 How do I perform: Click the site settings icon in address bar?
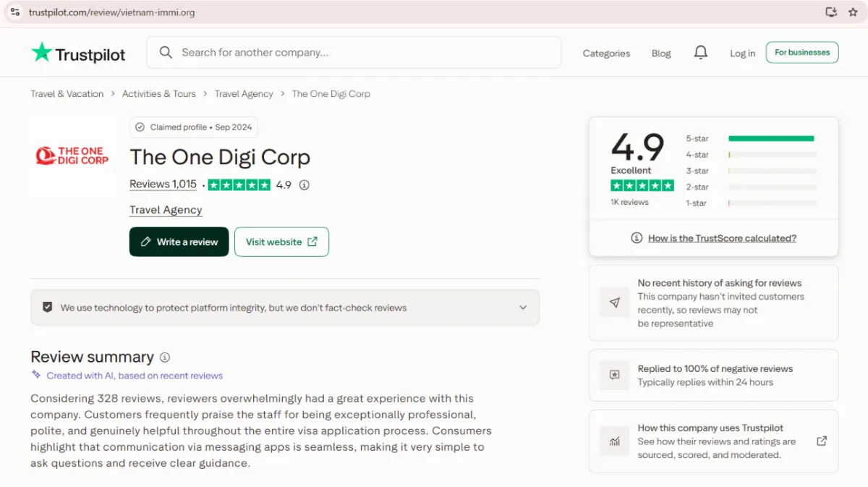tap(15, 12)
